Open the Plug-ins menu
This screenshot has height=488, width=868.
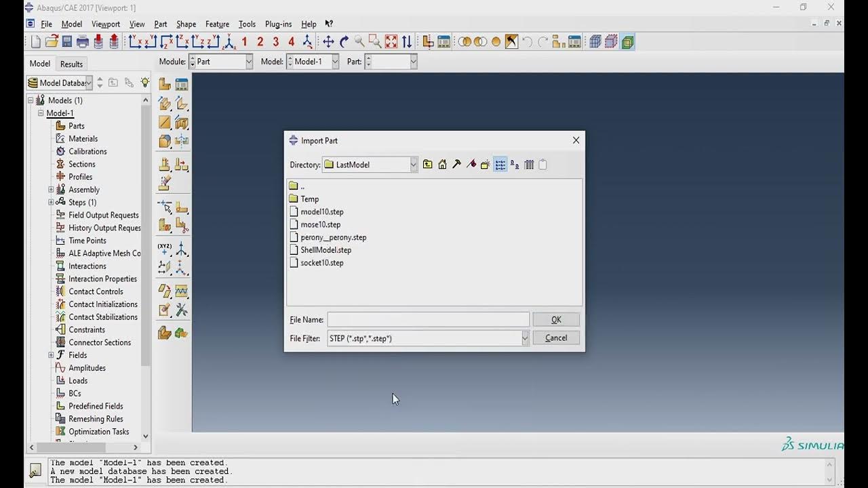click(x=278, y=24)
